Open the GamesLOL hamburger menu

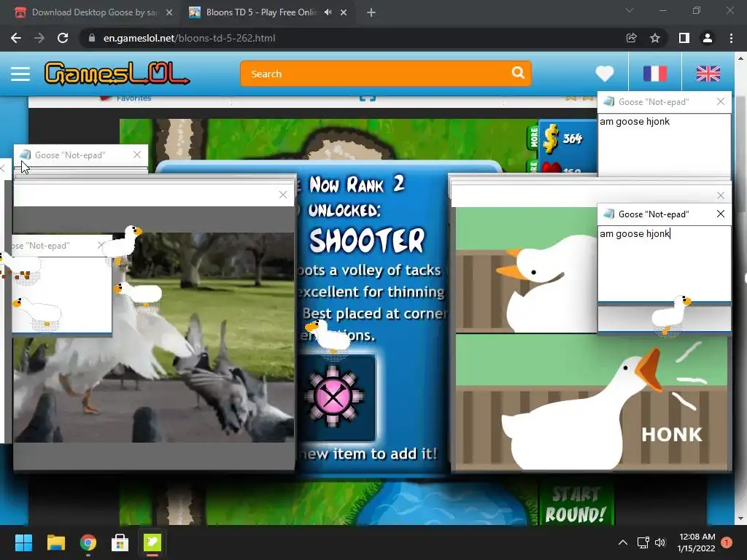point(20,74)
